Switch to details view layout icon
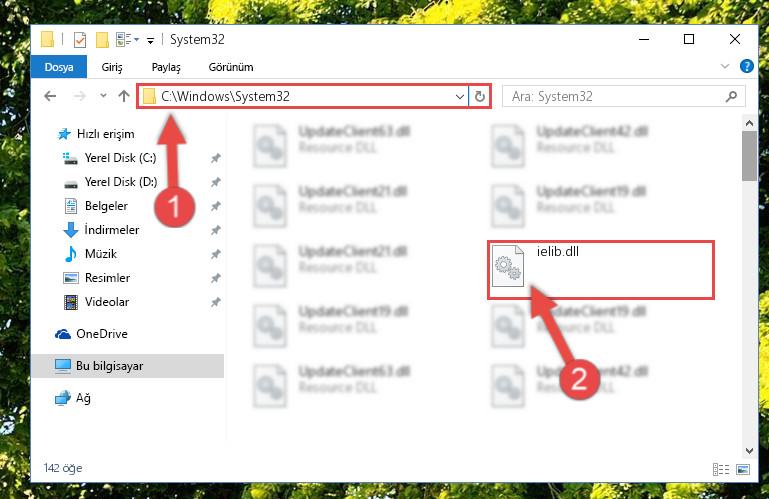Screen dimensions: 769x499 point(720,469)
